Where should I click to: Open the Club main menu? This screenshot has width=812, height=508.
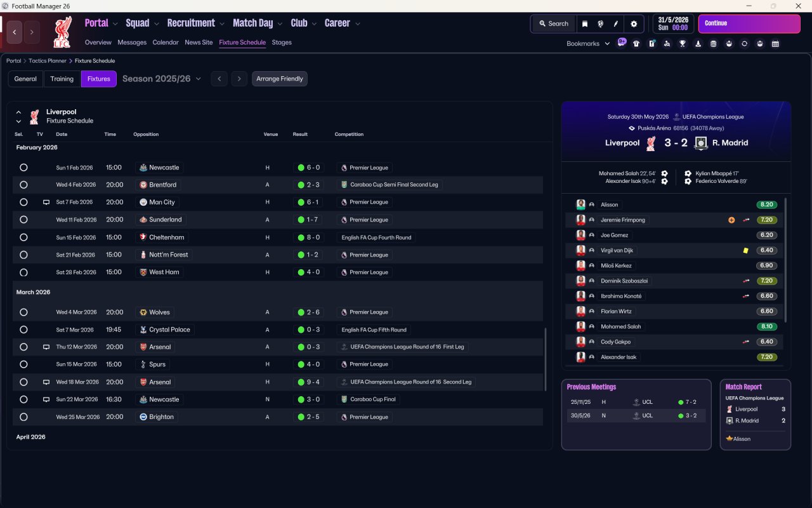coord(299,23)
